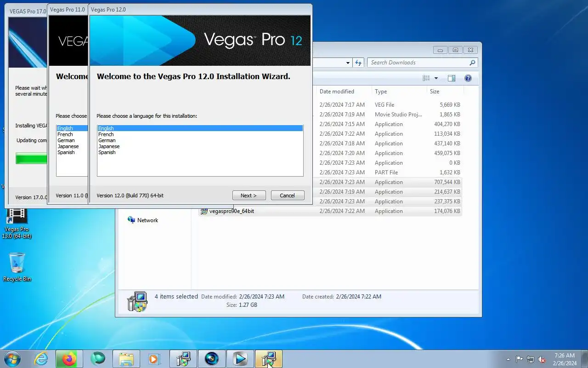588x368 pixels.
Task: Click into the Search Downloads field
Action: (418, 63)
